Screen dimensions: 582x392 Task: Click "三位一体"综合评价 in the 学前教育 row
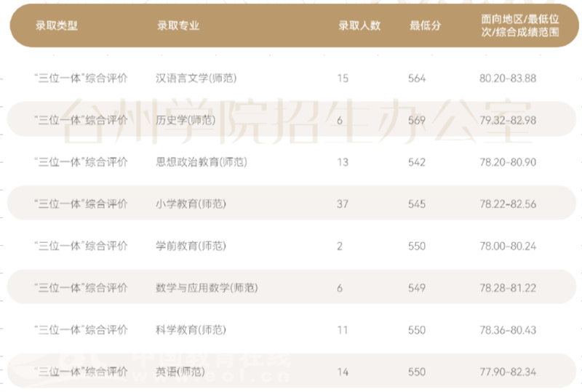click(81, 246)
